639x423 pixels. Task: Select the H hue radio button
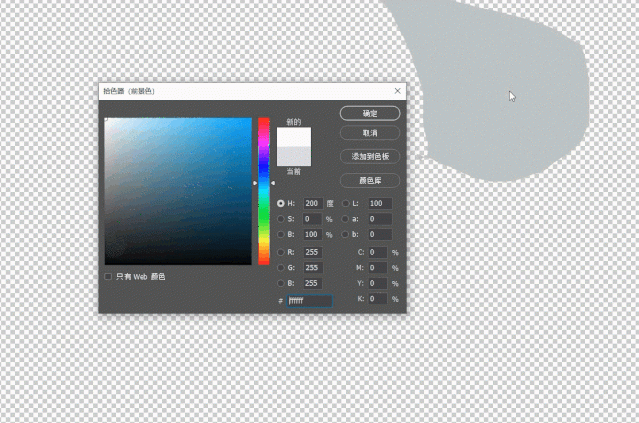(280, 203)
